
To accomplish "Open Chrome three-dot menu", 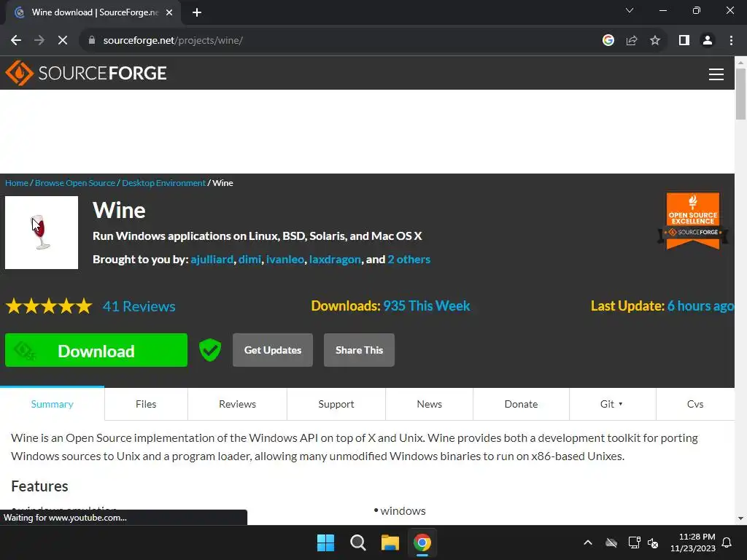I will [x=731, y=41].
